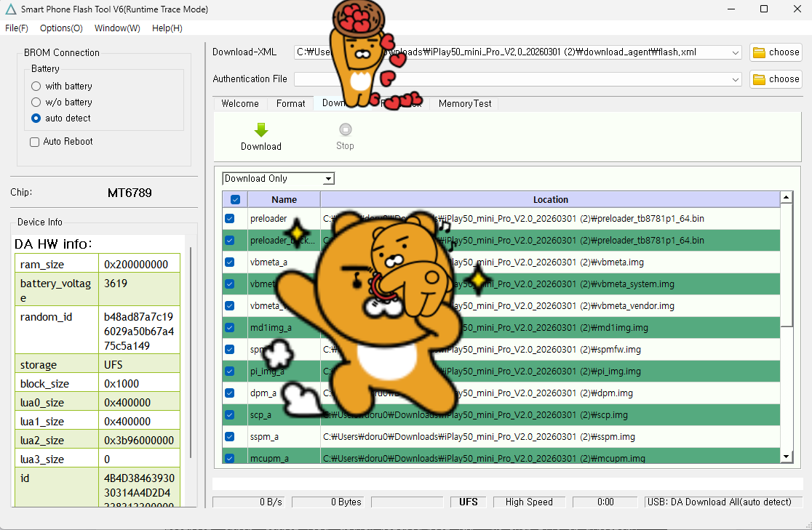Select the 'w/o battery' radio button
This screenshot has width=812, height=530.
[x=36, y=102]
